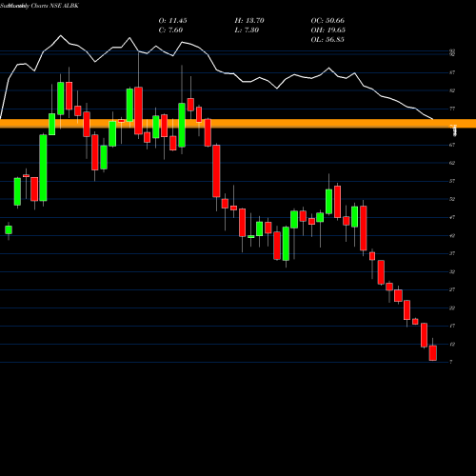Click the 7 price axis label
The height and width of the screenshot is (476, 476).
[x=451, y=362]
